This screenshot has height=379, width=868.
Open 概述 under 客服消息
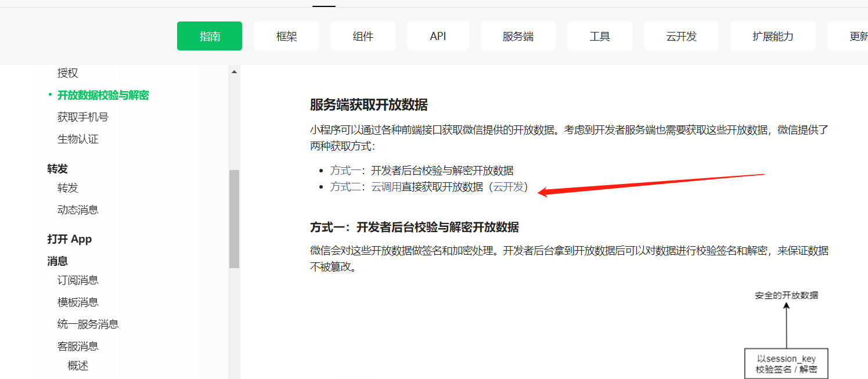click(78, 366)
